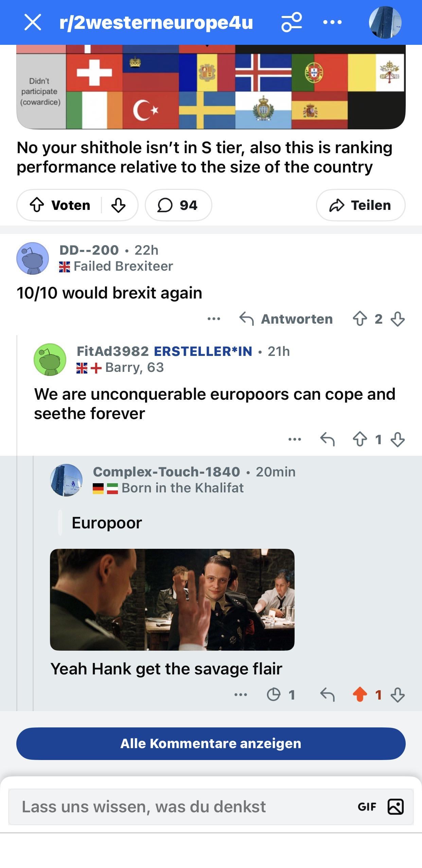Open more options on FitAd3982's comment
This screenshot has width=422, height=868.
[x=295, y=440]
